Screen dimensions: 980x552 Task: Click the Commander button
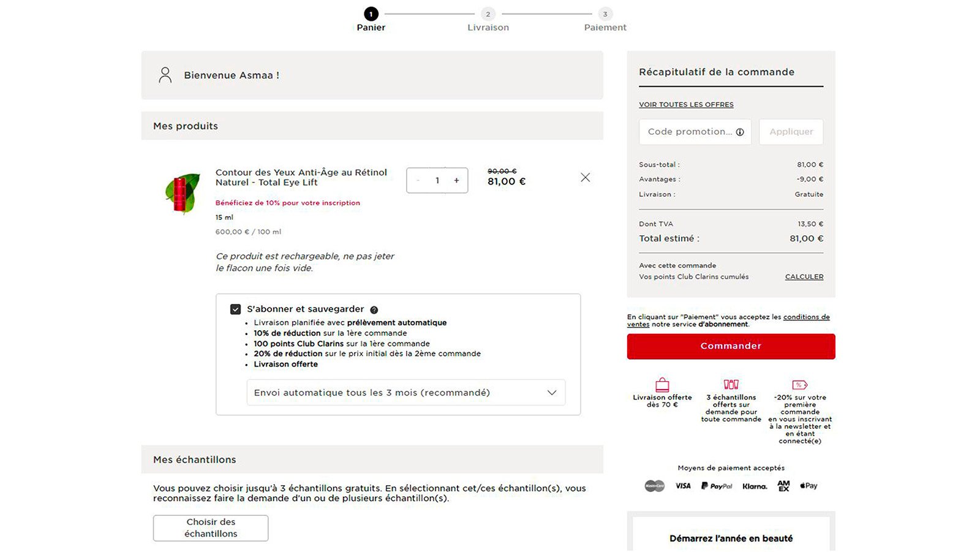730,346
